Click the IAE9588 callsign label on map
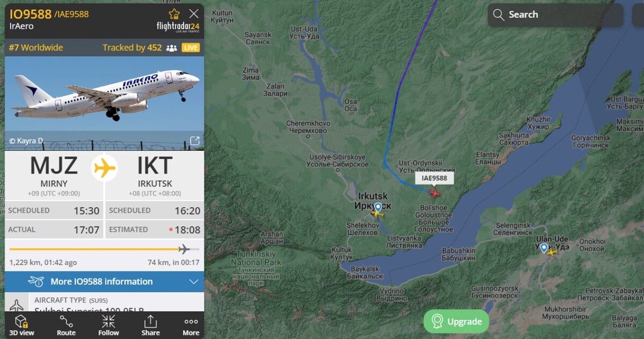The height and width of the screenshot is (339, 644). coord(435,178)
